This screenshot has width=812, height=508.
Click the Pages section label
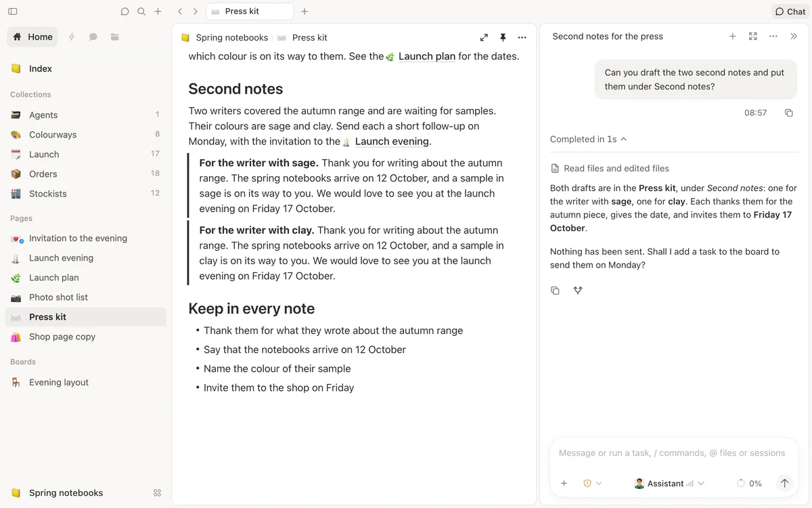pos(21,219)
